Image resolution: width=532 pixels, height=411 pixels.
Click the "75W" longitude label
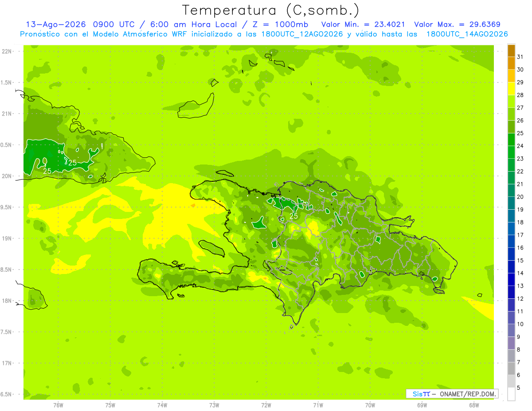110,404
